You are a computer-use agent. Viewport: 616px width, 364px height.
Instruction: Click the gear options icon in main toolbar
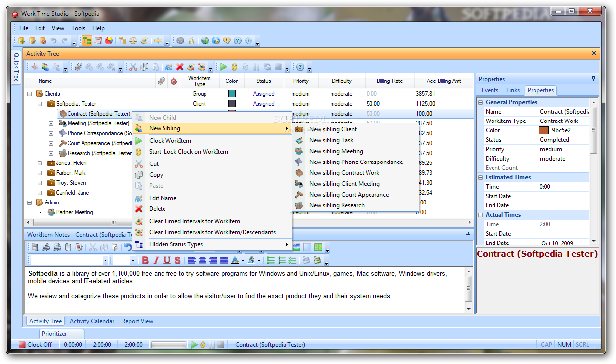pos(180,40)
